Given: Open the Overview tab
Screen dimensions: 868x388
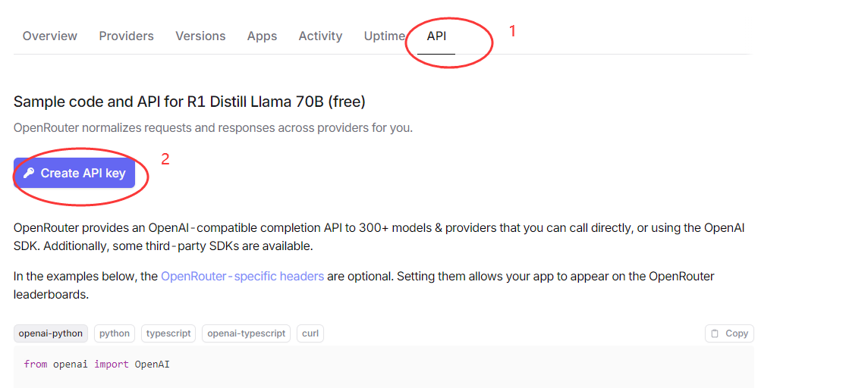Looking at the screenshot, I should 50,36.
